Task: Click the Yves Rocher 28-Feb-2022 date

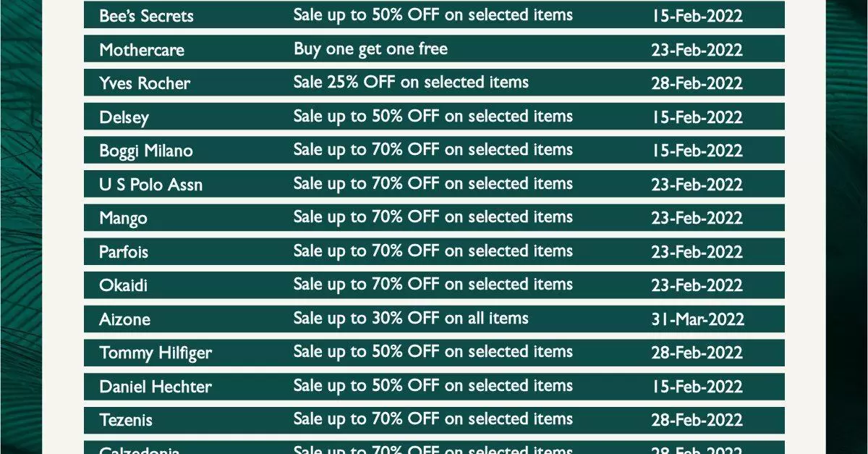Action: tap(697, 83)
